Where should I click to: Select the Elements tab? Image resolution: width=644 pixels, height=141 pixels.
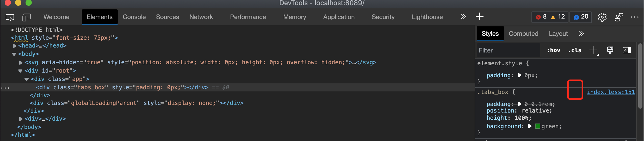pos(100,17)
